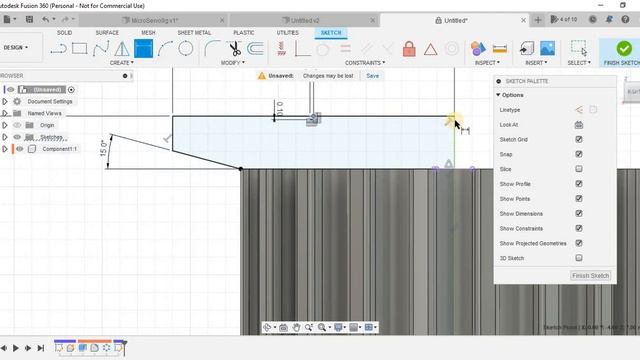Click Insert Canvas image icon
Screen dimensions: 640x360
click(547, 48)
